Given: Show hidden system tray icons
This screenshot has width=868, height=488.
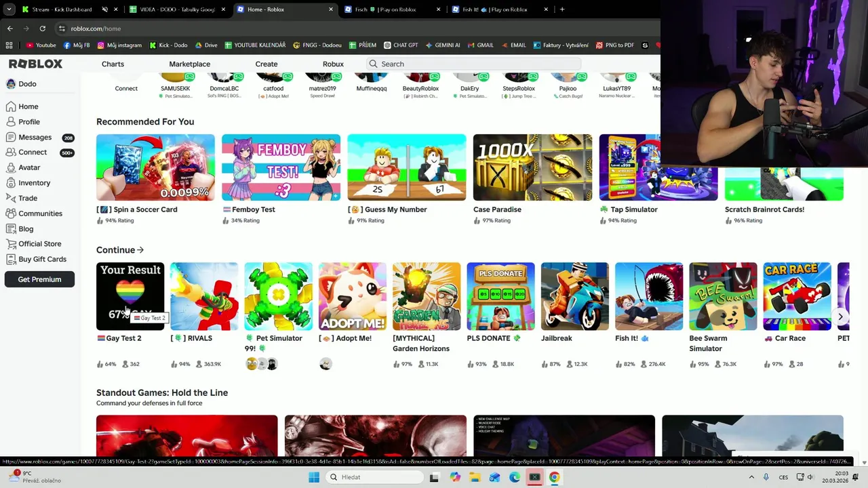Looking at the screenshot, I should 752,477.
